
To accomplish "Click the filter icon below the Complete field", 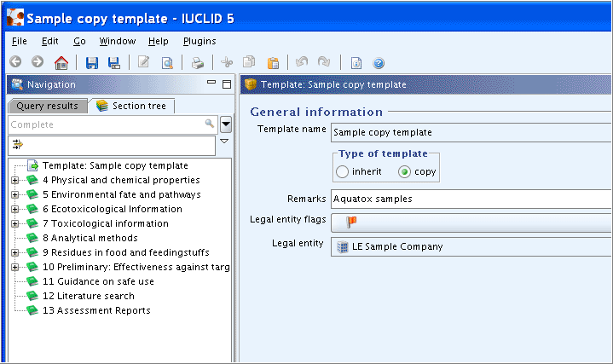I will pos(18,145).
